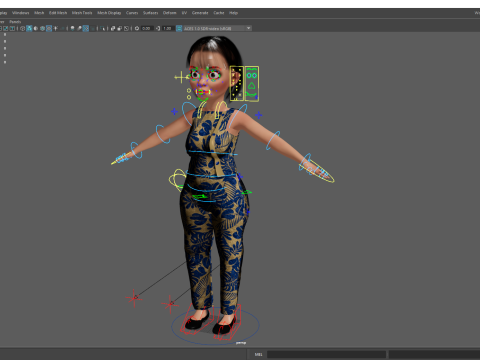Click the isolate select icon
The height and width of the screenshot is (360, 480).
click(x=102, y=28)
